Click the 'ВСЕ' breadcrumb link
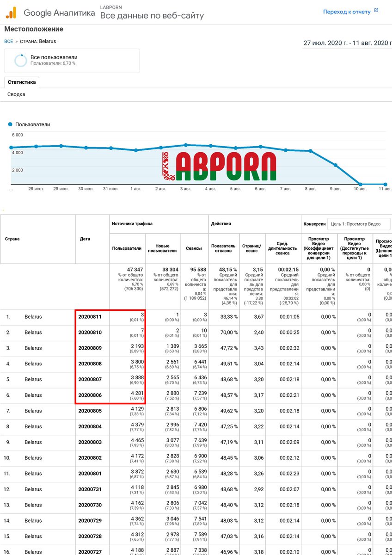 click(x=8, y=41)
